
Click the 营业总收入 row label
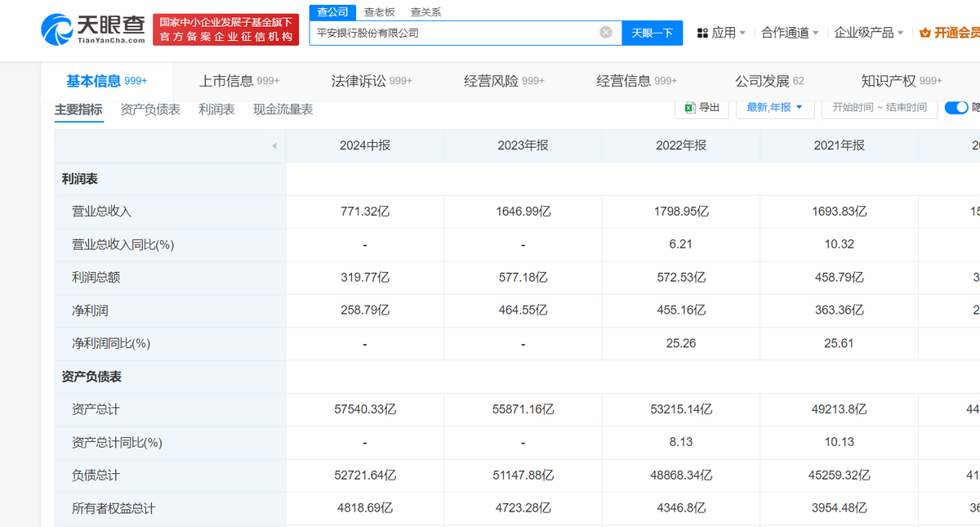coord(102,212)
